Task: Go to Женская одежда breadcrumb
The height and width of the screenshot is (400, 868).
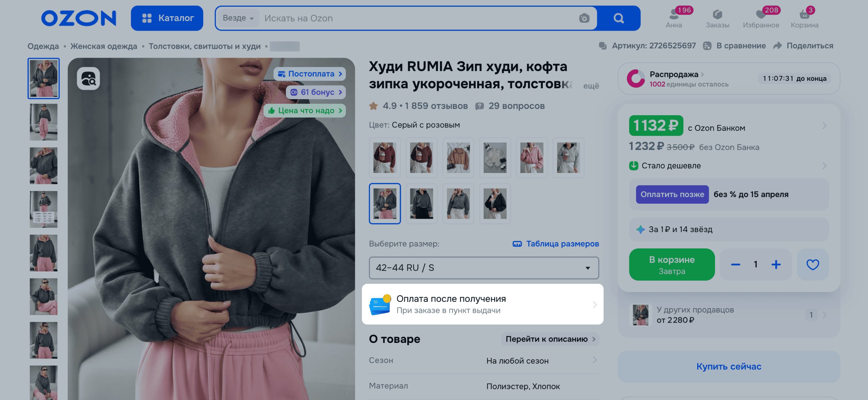Action: point(103,46)
